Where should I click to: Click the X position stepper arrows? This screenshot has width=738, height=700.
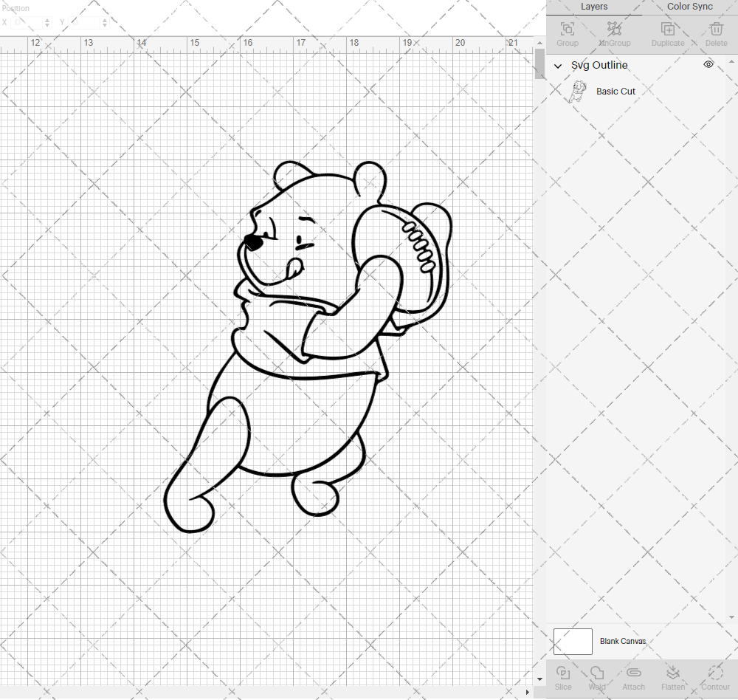click(47, 22)
